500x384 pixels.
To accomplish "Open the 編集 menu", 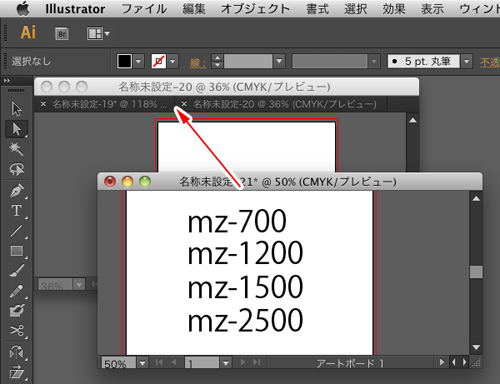I will [x=194, y=9].
